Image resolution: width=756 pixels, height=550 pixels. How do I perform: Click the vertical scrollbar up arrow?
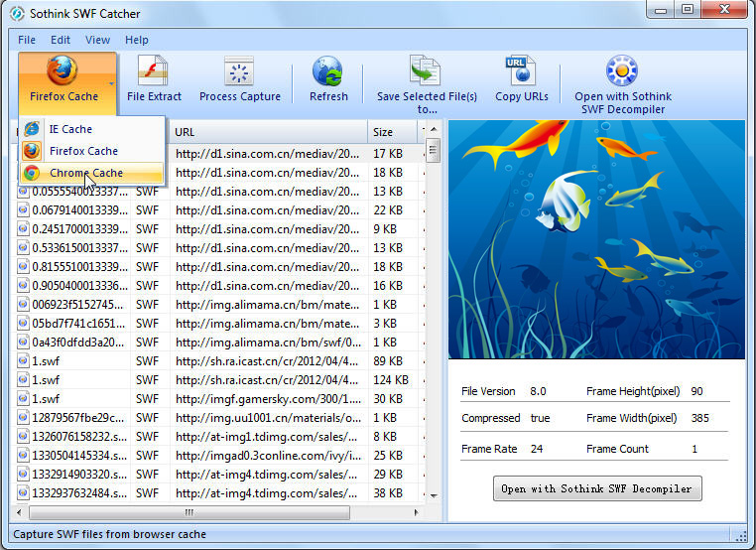tap(434, 129)
